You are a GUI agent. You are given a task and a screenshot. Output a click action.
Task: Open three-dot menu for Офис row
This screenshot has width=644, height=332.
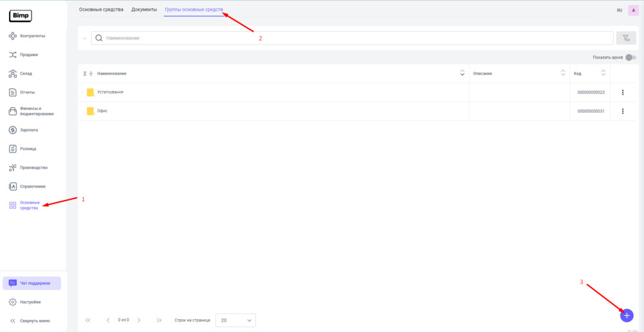(623, 111)
